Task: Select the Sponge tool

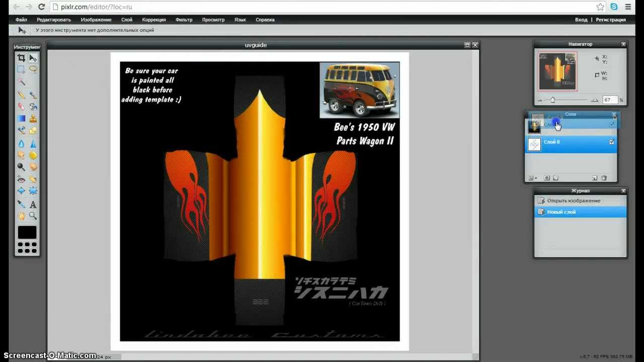Action: (x=33, y=155)
